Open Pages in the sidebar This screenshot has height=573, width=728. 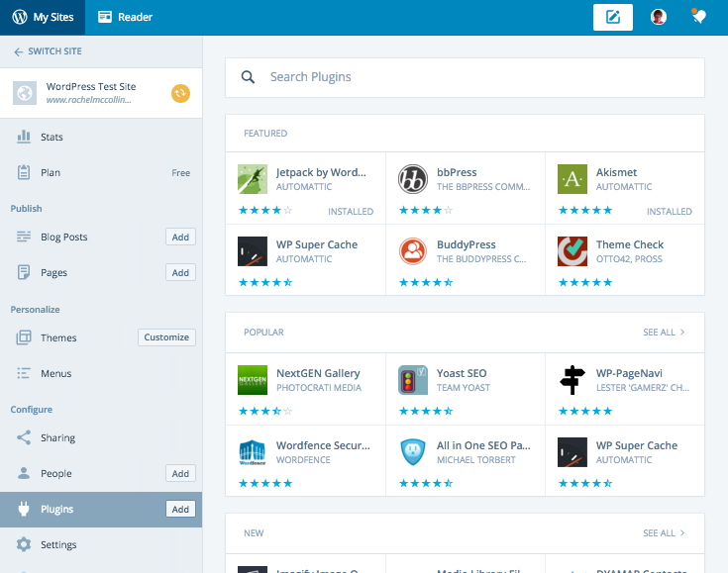pyautogui.click(x=53, y=272)
